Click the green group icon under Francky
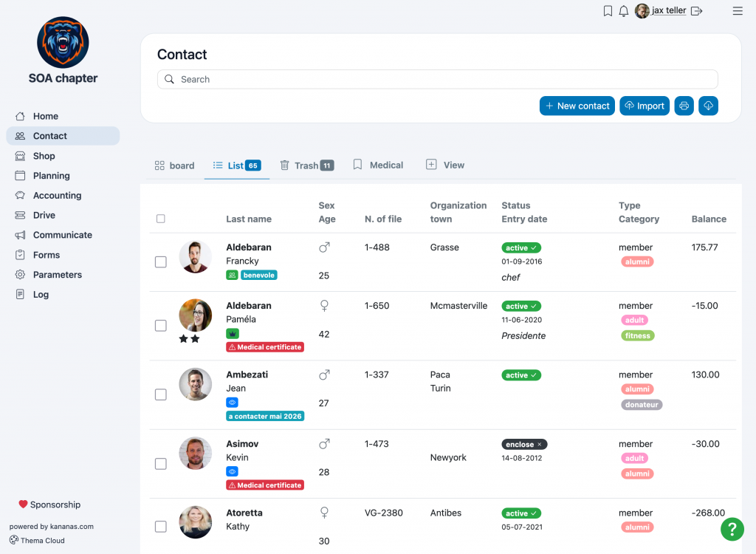The width and height of the screenshot is (756, 554). pos(232,275)
